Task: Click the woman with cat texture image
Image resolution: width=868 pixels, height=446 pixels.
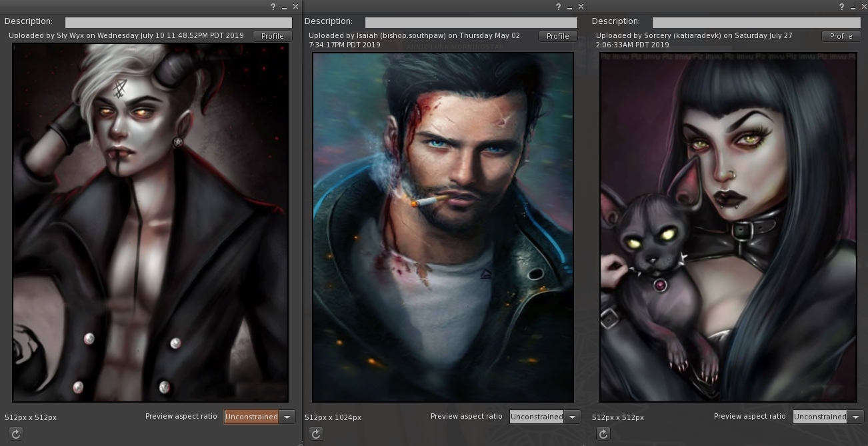Action: tap(728, 227)
